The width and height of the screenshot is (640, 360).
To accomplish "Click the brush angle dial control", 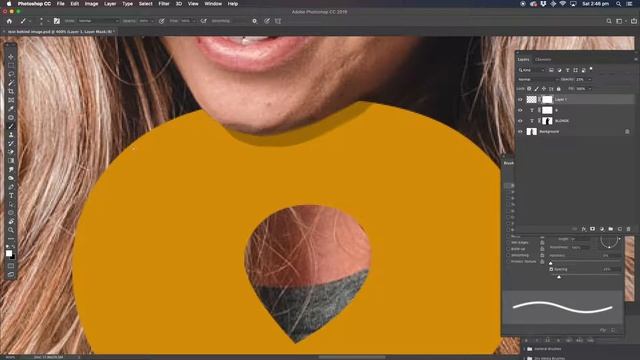I will tap(609, 241).
